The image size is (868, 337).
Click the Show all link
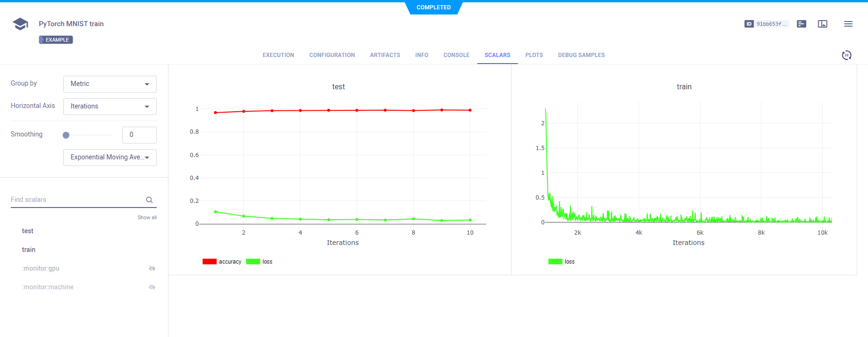tap(147, 217)
